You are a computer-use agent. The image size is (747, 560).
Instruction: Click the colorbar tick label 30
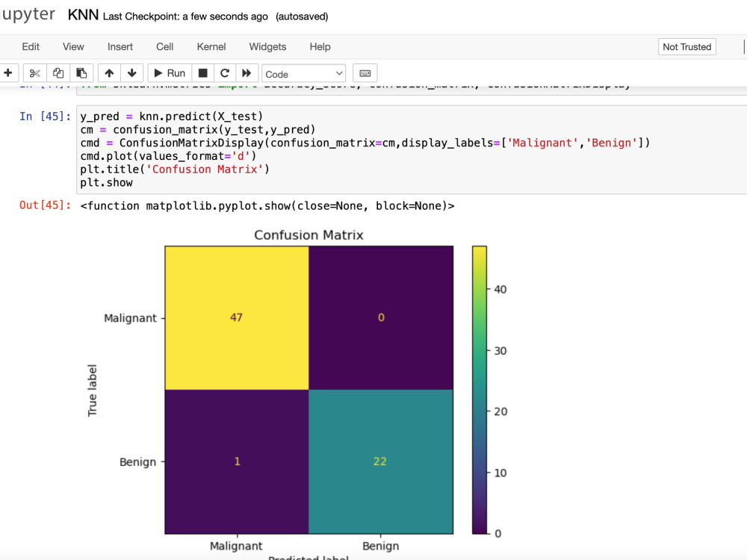[500, 351]
